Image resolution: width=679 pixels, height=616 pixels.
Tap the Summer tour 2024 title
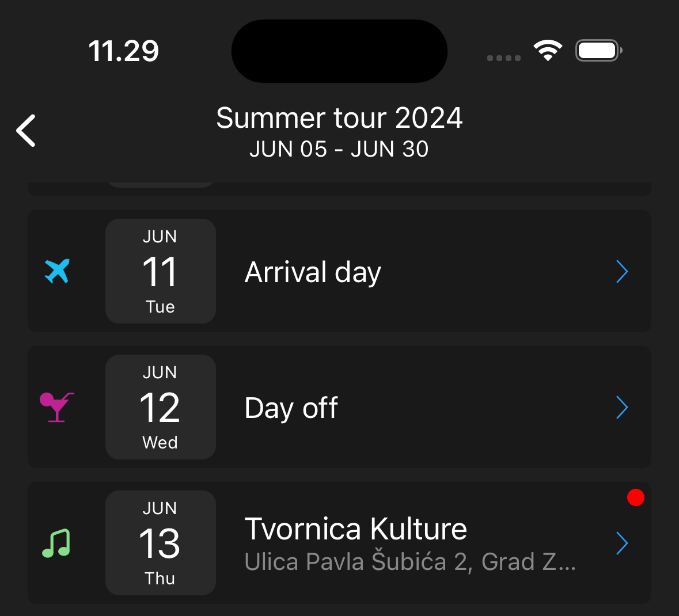(339, 117)
